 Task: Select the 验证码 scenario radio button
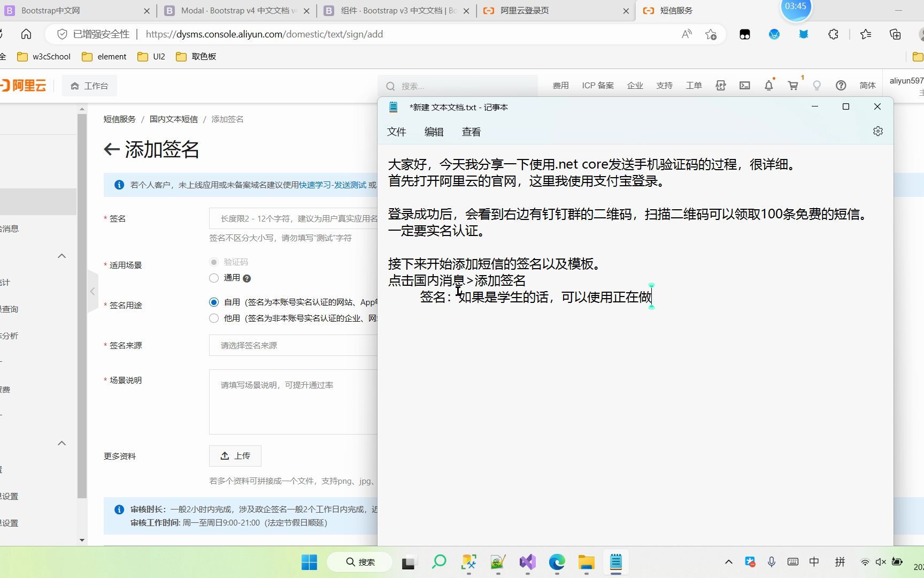point(214,262)
